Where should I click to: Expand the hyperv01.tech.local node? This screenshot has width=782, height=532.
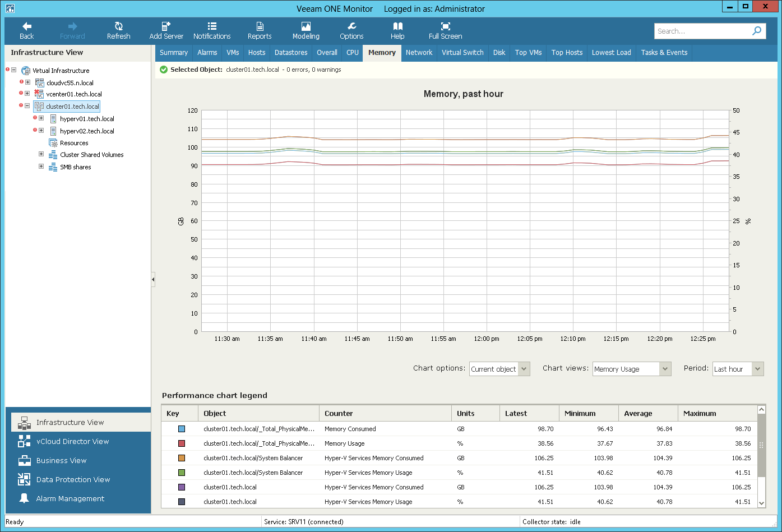pyautogui.click(x=41, y=118)
